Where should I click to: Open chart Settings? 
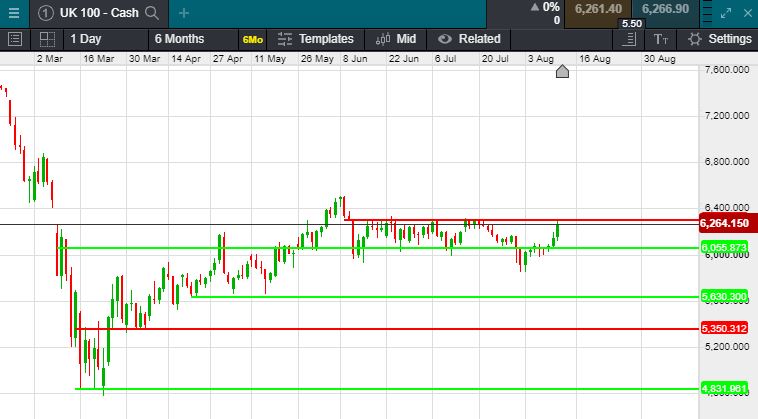(x=720, y=39)
